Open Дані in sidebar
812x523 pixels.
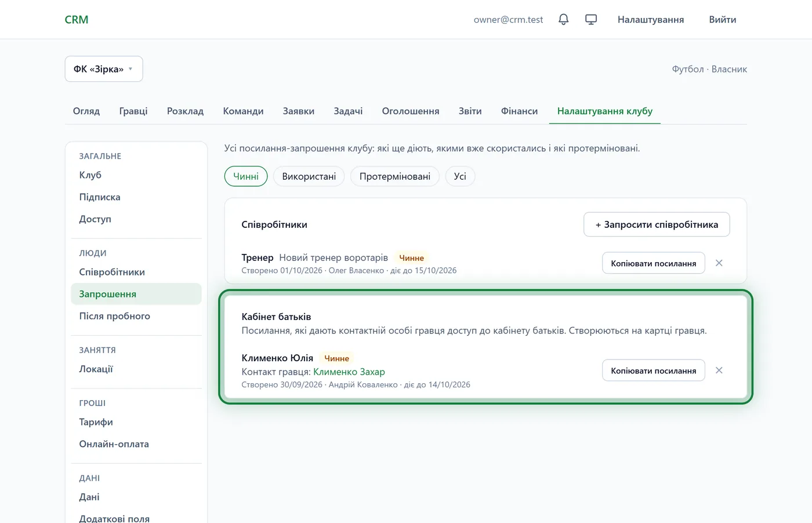click(x=136, y=497)
